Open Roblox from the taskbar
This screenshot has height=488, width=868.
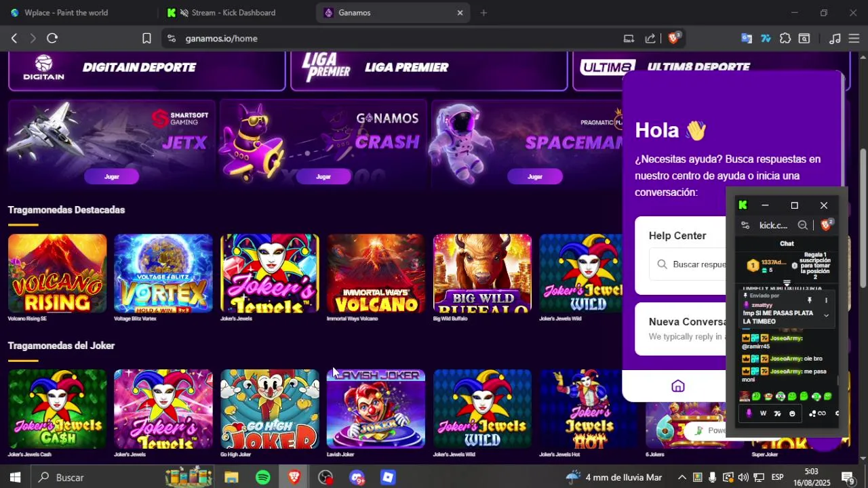click(388, 477)
